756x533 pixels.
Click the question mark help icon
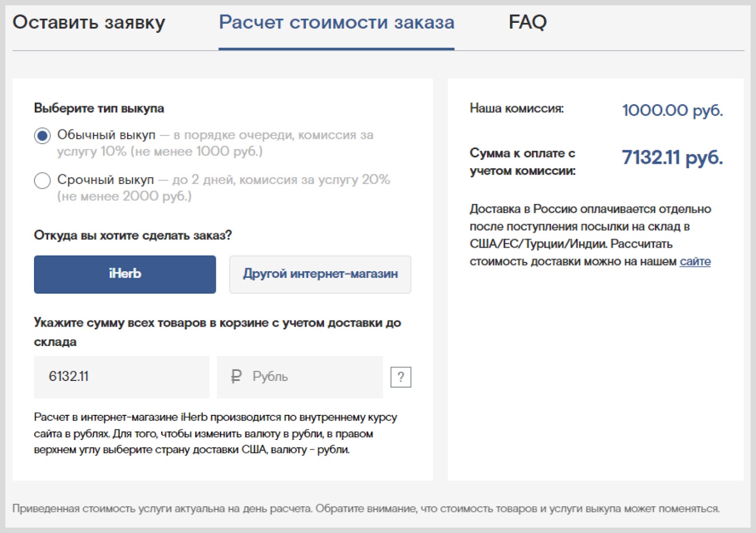401,377
